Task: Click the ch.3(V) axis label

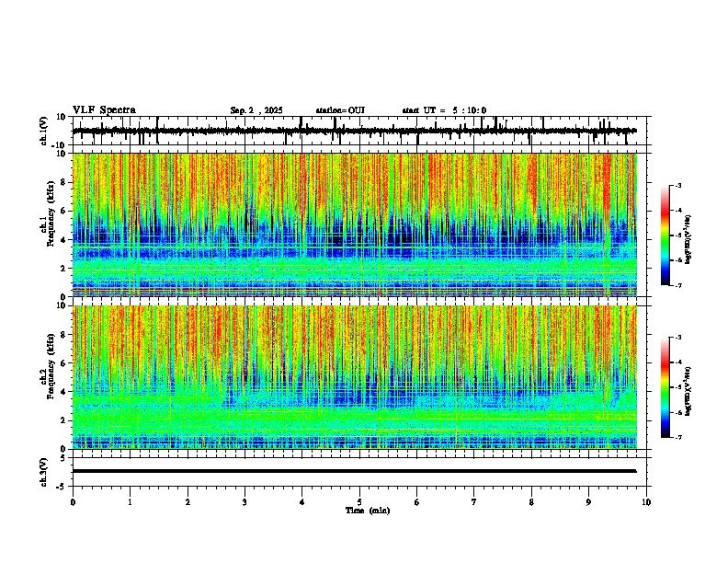Action: pos(44,472)
